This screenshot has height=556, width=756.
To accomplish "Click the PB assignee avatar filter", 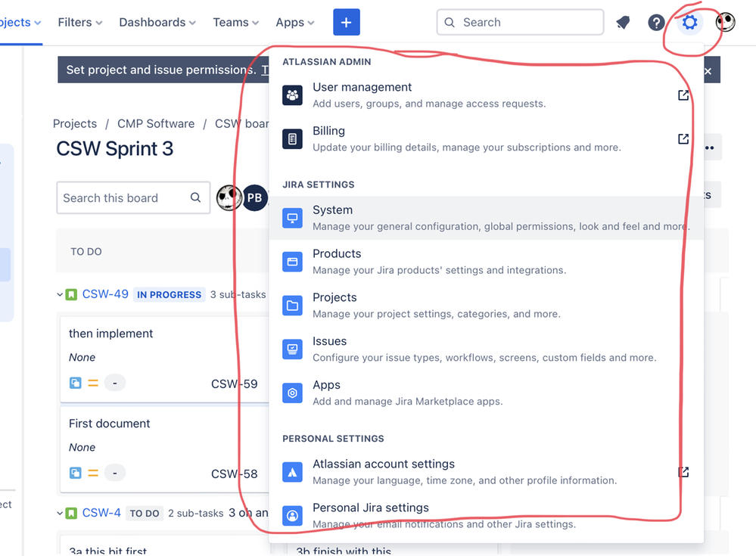I will click(x=254, y=197).
